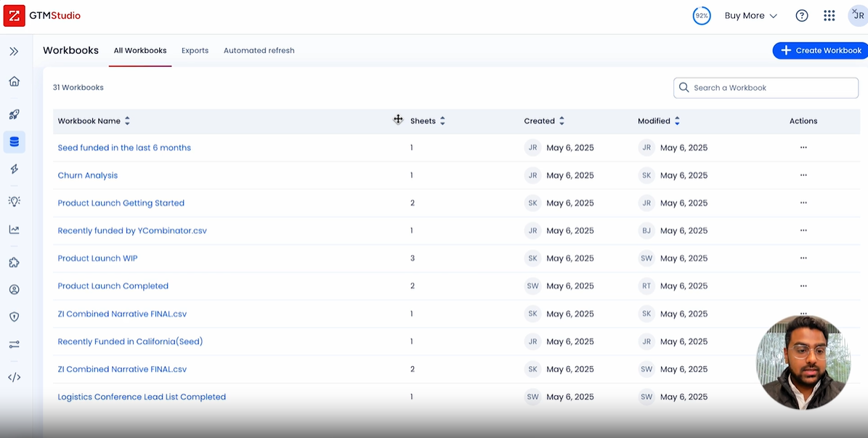Open the shield security icon in sidebar
This screenshot has height=438, width=868.
point(15,317)
